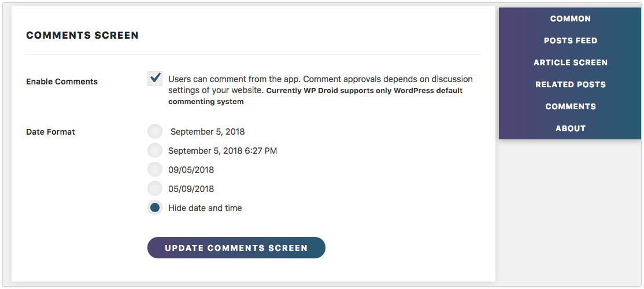Select Comments in the sidebar menu
644x289 pixels.
tap(570, 106)
